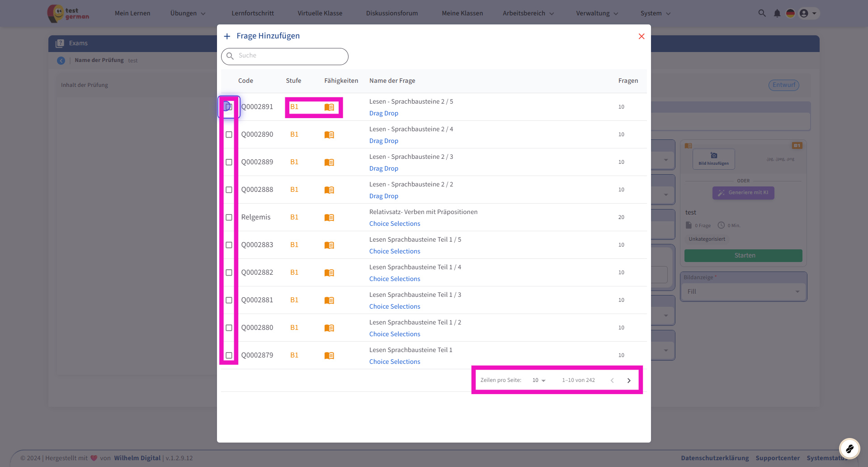Tick the checkbox for Q0002879
Viewport: 868px width, 467px height.
point(229,356)
